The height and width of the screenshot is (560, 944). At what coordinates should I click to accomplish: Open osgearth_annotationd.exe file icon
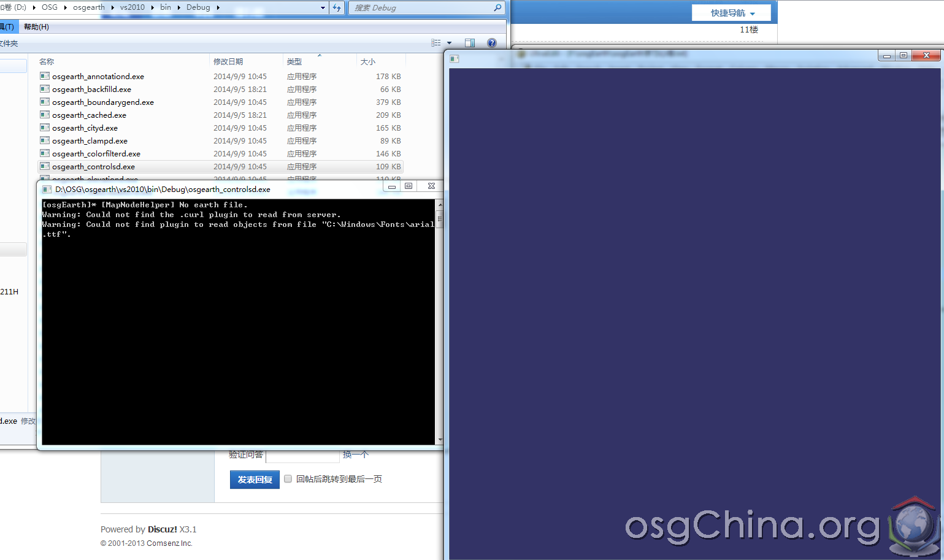point(45,76)
